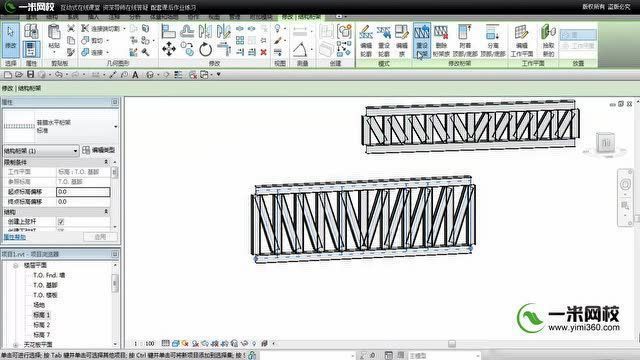Click the Align tool icon
The width and height of the screenshot is (640, 360).
tap(168, 31)
